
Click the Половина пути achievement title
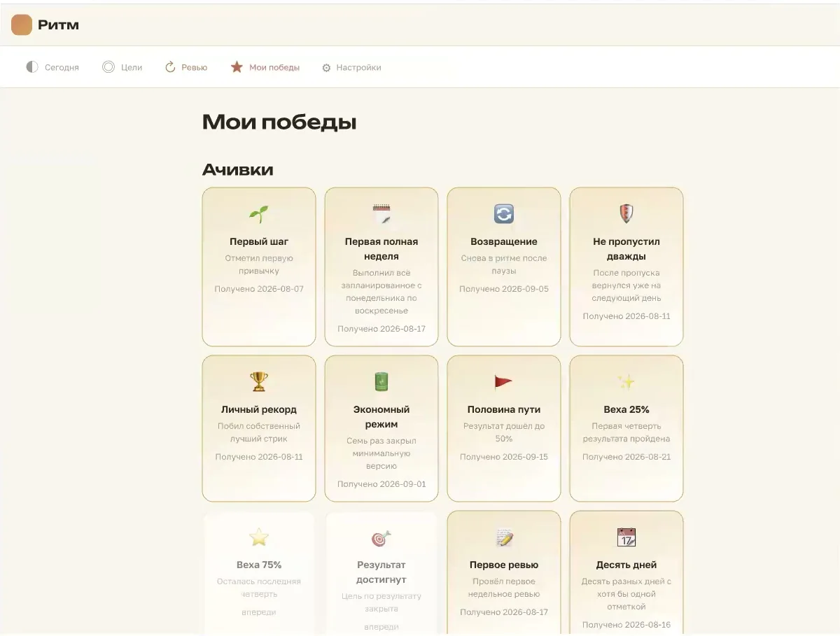[504, 409]
